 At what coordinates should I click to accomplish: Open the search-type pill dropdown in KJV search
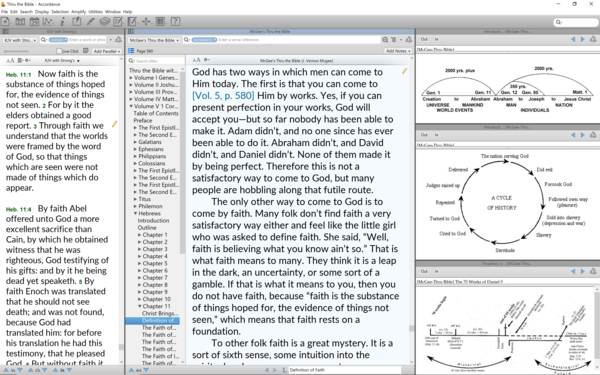point(58,40)
